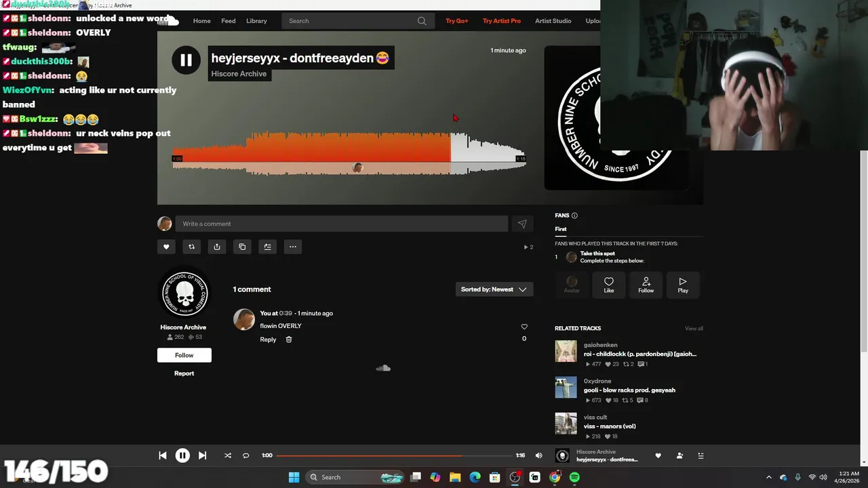Follow the artist icon in bottom player
This screenshot has width=868, height=488.
679,455
